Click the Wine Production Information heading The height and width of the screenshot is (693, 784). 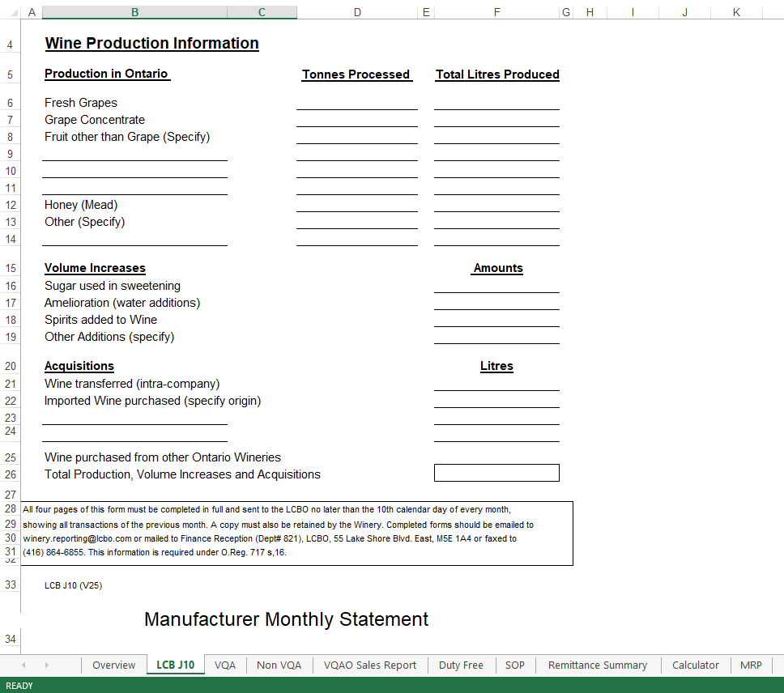click(x=152, y=44)
